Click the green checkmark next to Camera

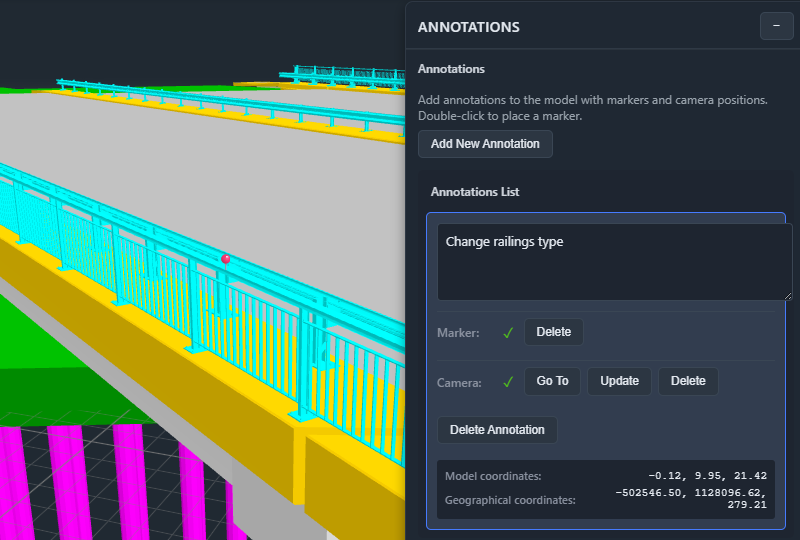coord(508,382)
